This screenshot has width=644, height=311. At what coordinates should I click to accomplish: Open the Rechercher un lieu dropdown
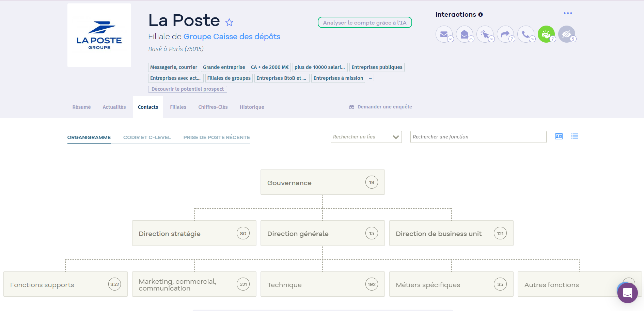coord(366,137)
